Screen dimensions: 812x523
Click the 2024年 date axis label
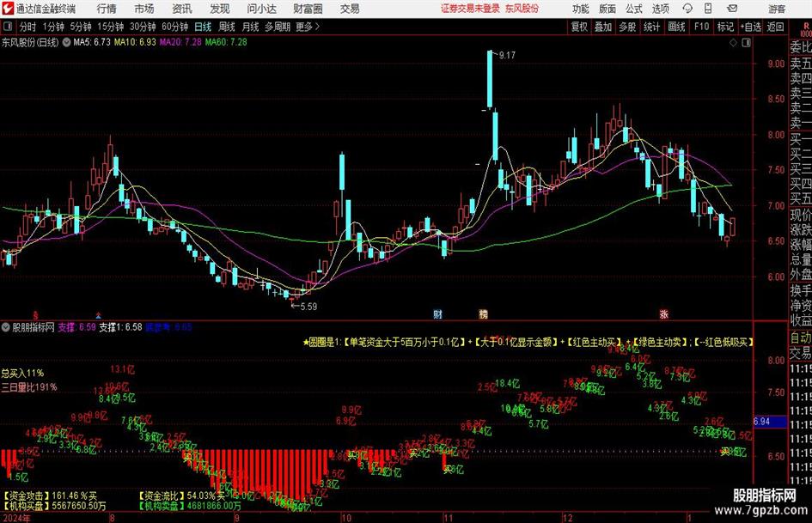[x=16, y=518]
